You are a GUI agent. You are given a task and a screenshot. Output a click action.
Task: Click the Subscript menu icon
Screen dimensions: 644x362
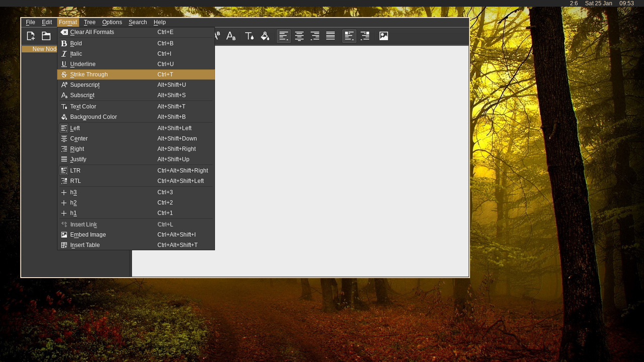click(64, 95)
